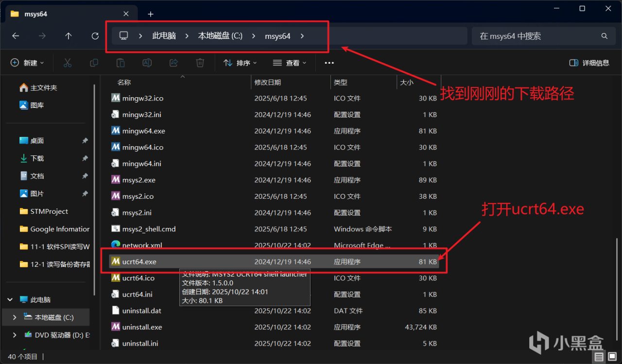Click the Cut scissors icon in the toolbar
The image size is (622, 364).
[68, 63]
